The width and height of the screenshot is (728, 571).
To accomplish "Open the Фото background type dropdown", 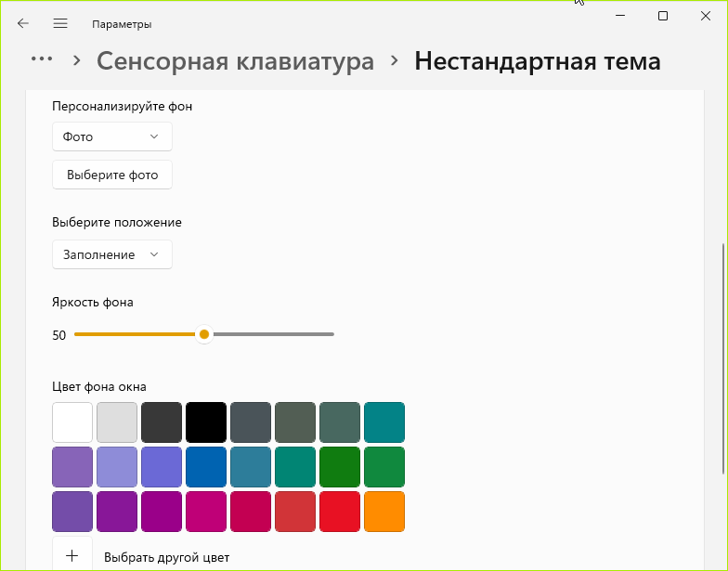I will point(112,136).
